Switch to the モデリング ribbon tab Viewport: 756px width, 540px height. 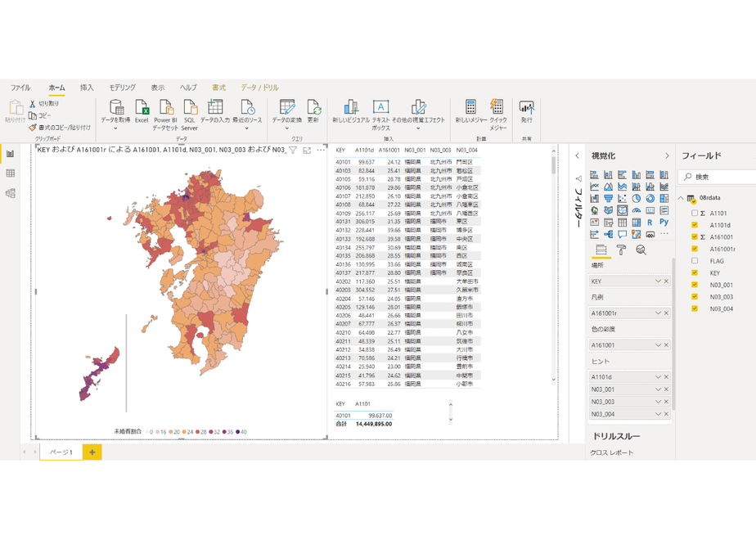(x=122, y=88)
